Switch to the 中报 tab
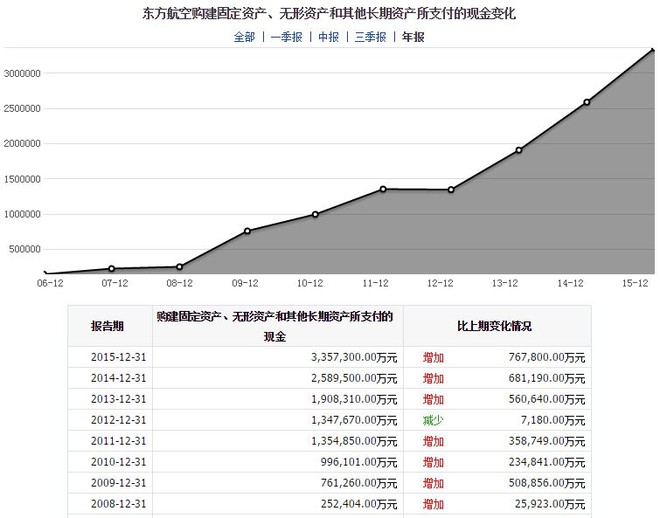The width and height of the screenshot is (660, 518). point(328,37)
